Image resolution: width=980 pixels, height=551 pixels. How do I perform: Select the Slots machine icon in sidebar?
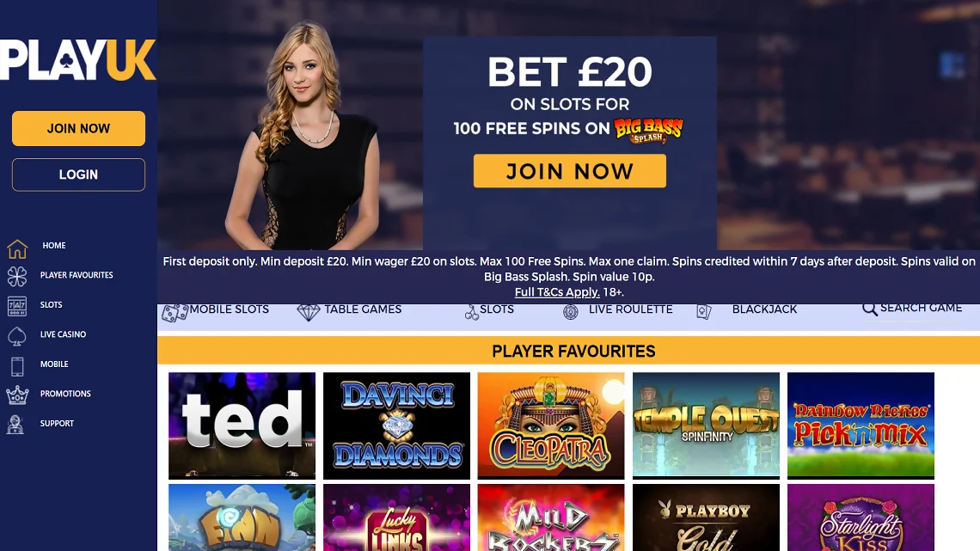(x=17, y=306)
